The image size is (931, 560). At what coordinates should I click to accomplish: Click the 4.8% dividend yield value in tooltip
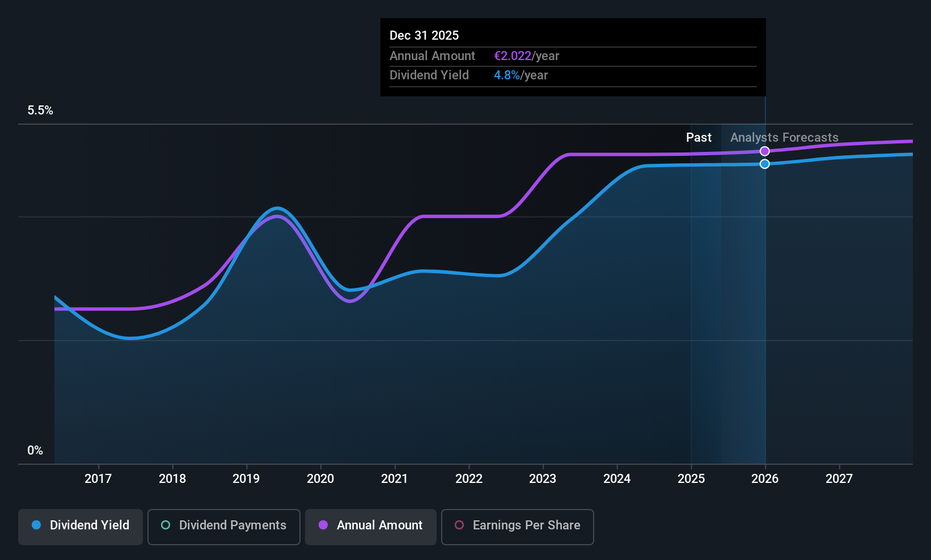coord(507,75)
